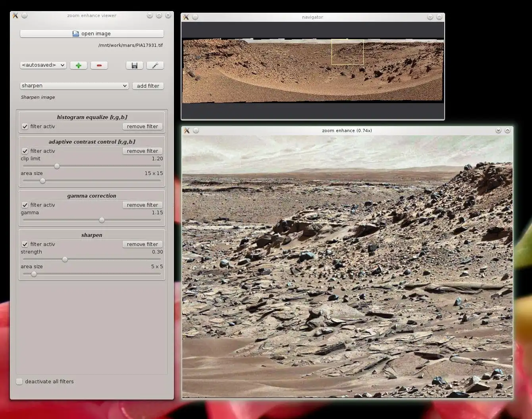
Task: Click the red minus delete-preset button
Action: tap(99, 65)
